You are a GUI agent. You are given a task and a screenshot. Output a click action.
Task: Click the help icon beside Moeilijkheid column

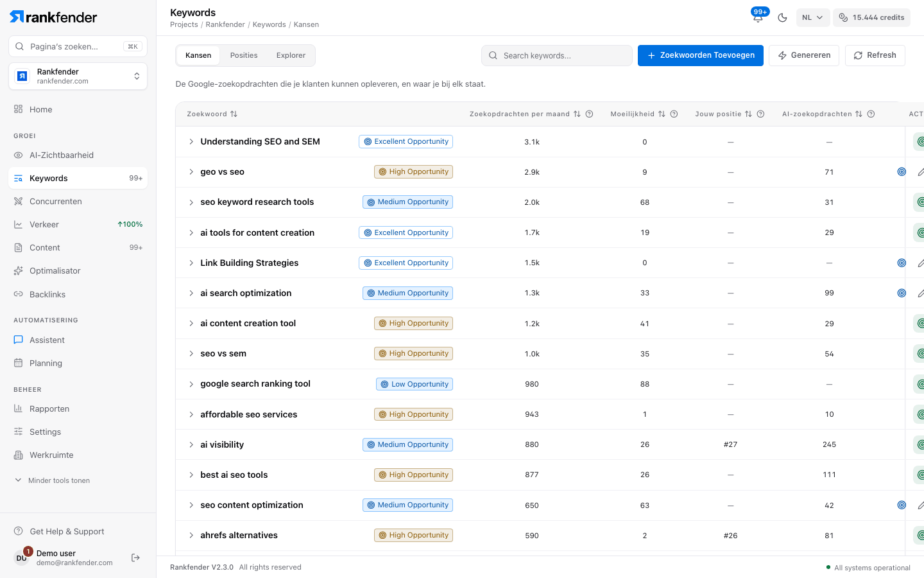click(674, 114)
